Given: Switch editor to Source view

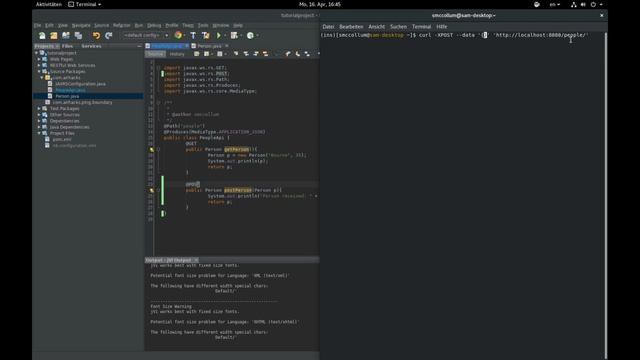Looking at the screenshot, I should click(x=155, y=54).
